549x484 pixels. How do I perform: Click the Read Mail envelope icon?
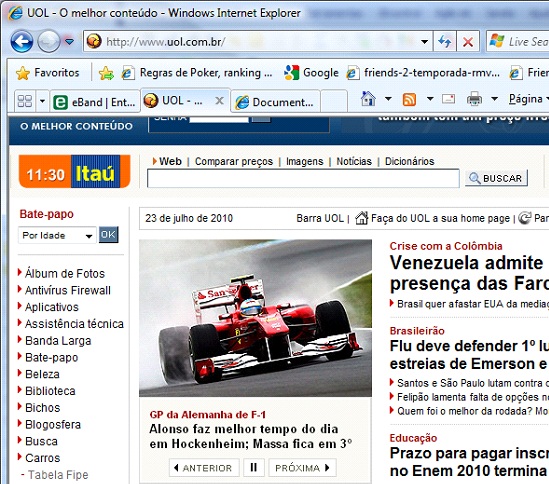coord(449,99)
